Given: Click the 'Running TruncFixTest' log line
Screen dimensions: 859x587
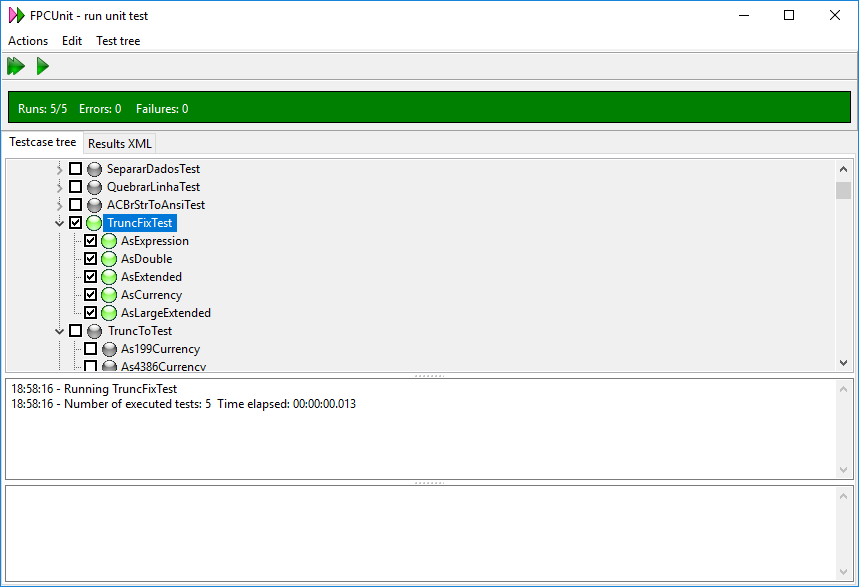Looking at the screenshot, I should [x=94, y=389].
